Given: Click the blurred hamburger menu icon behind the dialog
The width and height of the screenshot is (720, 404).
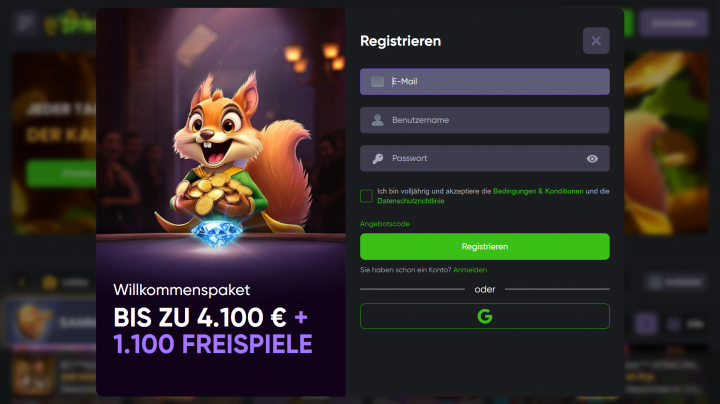Looking at the screenshot, I should pos(25,22).
